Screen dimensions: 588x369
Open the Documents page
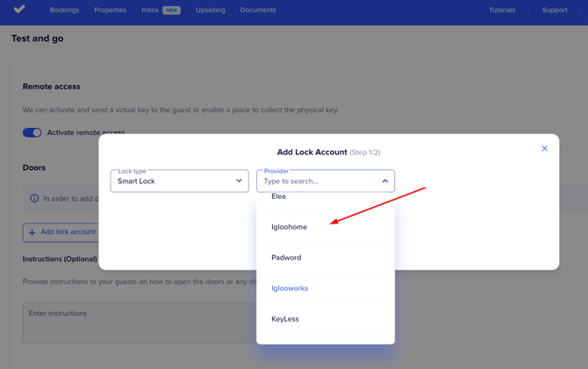pyautogui.click(x=258, y=11)
